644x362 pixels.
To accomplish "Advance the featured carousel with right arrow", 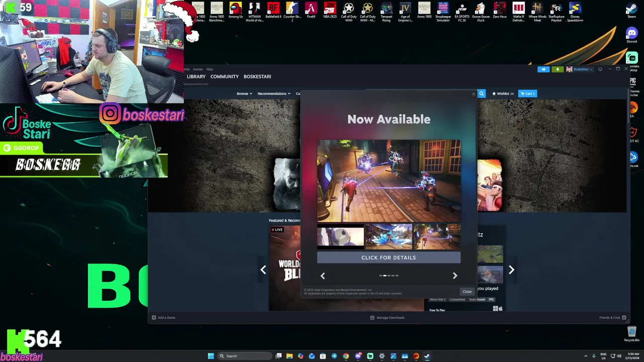I will [x=511, y=270].
